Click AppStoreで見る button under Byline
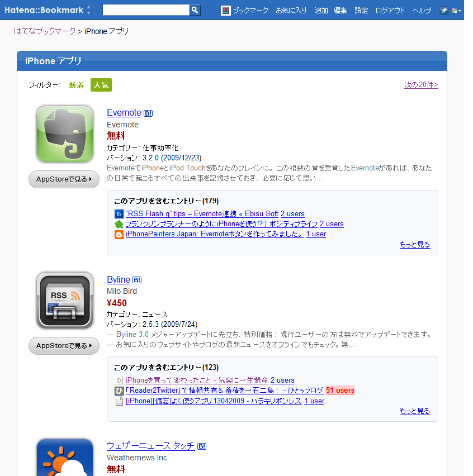 (64, 346)
